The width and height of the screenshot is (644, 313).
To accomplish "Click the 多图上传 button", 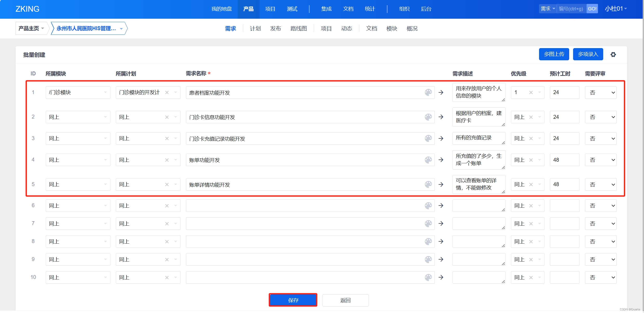I will click(x=554, y=54).
